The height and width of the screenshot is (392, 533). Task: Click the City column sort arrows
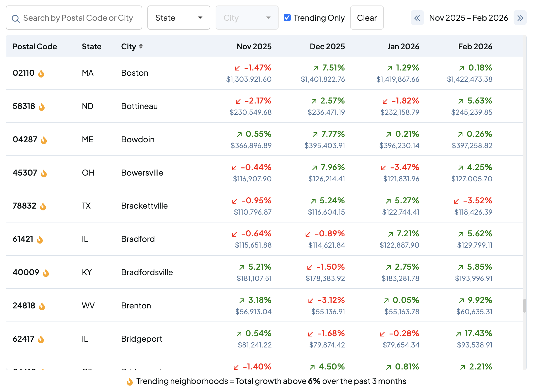[141, 46]
